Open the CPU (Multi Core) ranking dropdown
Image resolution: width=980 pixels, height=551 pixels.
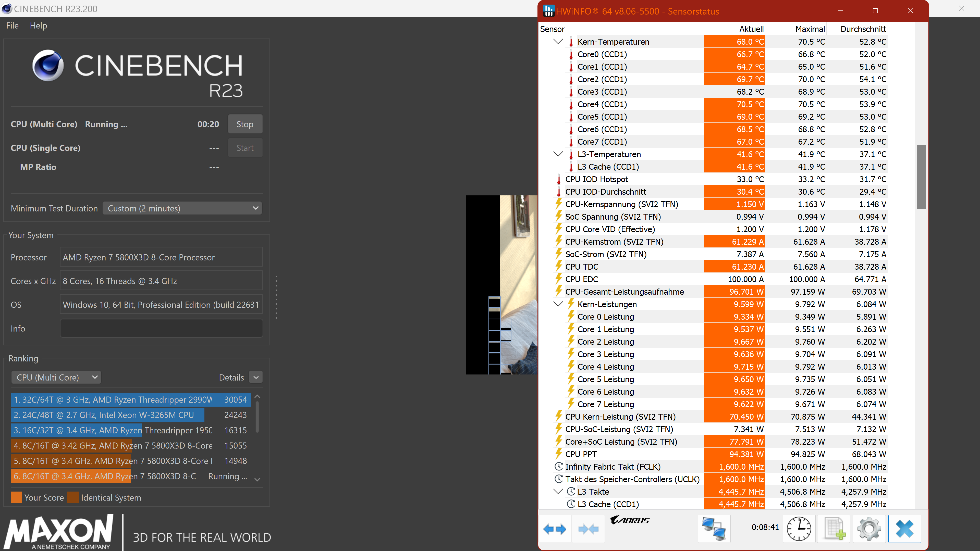(56, 378)
